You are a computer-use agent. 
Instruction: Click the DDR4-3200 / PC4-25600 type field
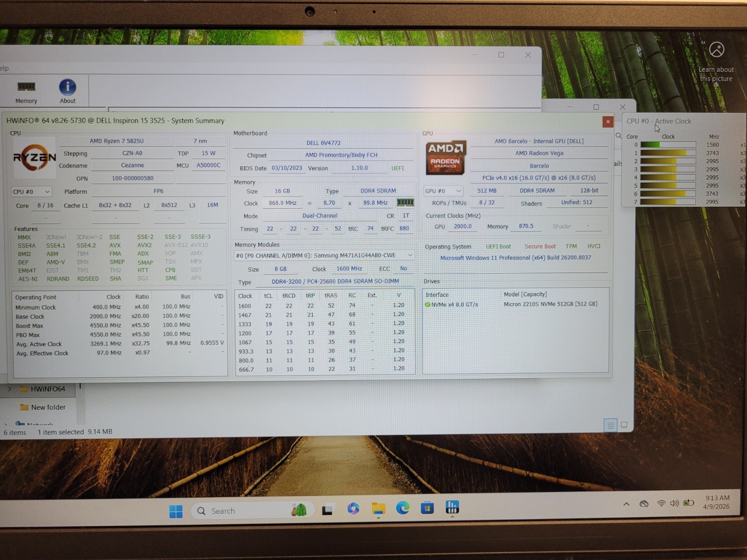[x=335, y=281]
